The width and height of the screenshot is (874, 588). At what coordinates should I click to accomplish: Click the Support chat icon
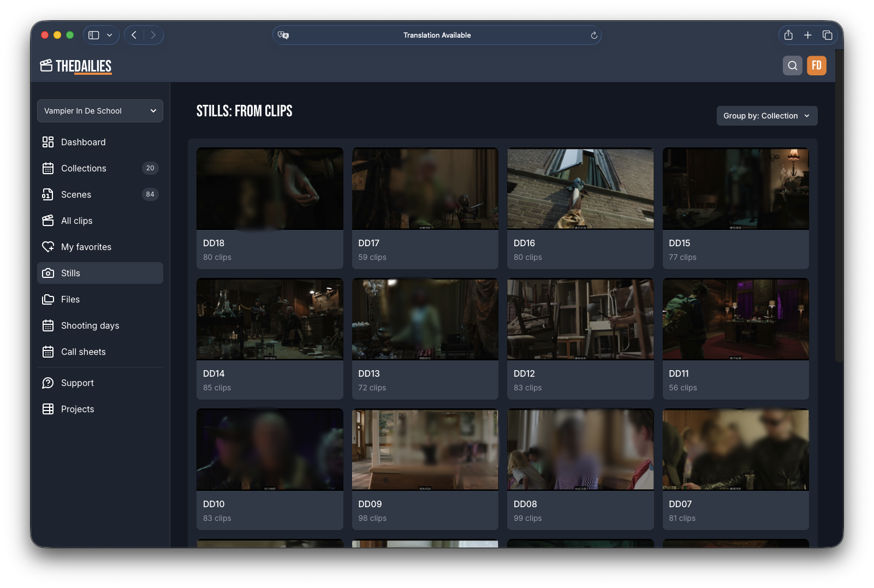[x=48, y=383]
